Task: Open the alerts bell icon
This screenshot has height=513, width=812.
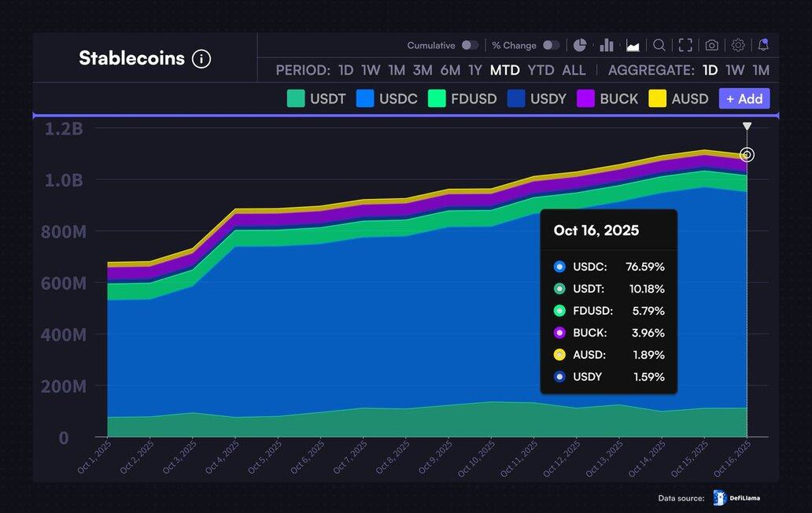Action: (x=763, y=45)
